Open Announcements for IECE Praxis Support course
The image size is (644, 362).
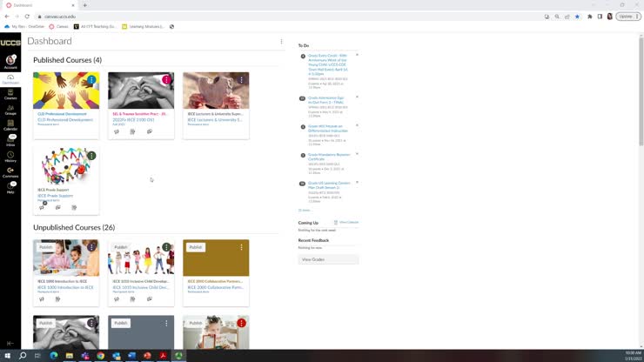pos(42,207)
